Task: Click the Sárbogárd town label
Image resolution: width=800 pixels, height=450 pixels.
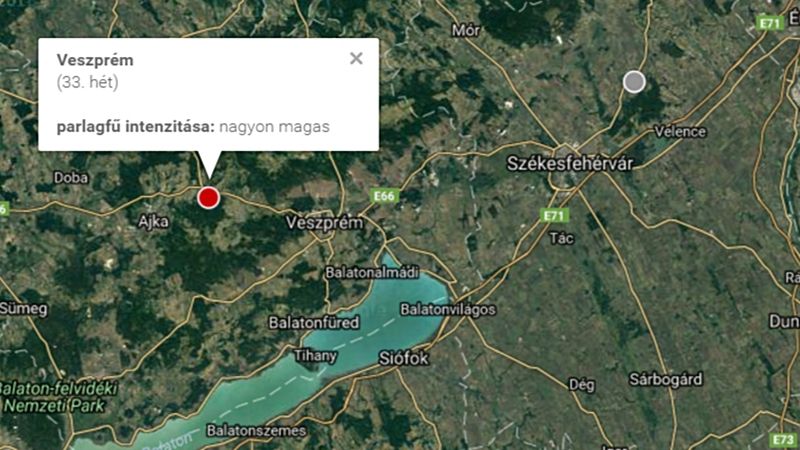Action: (x=666, y=380)
